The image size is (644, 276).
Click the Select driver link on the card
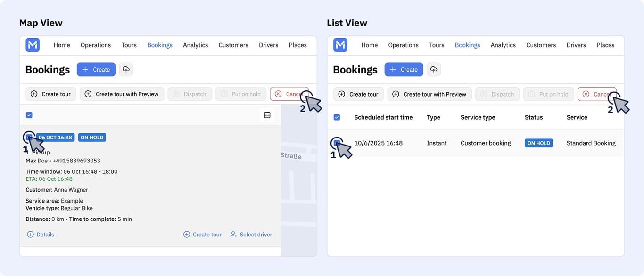(x=251, y=235)
